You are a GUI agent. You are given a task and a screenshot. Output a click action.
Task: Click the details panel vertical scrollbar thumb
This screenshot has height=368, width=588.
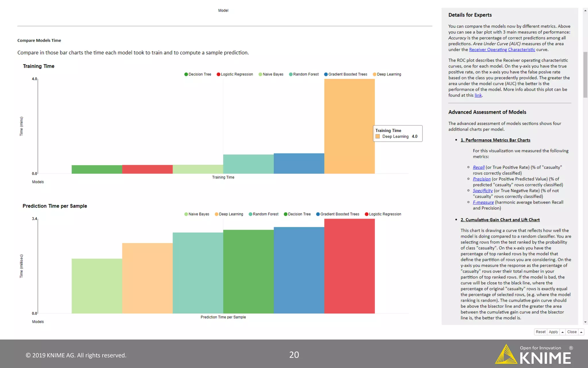coord(585,75)
